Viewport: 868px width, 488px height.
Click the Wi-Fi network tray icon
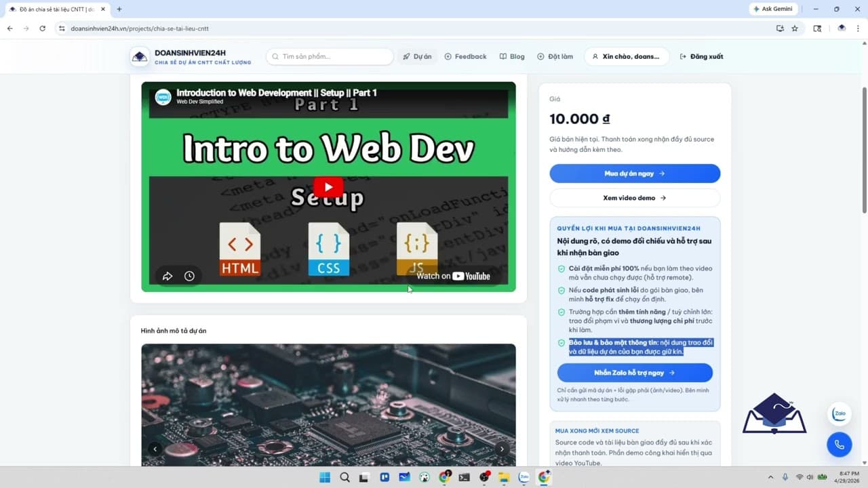(x=800, y=477)
